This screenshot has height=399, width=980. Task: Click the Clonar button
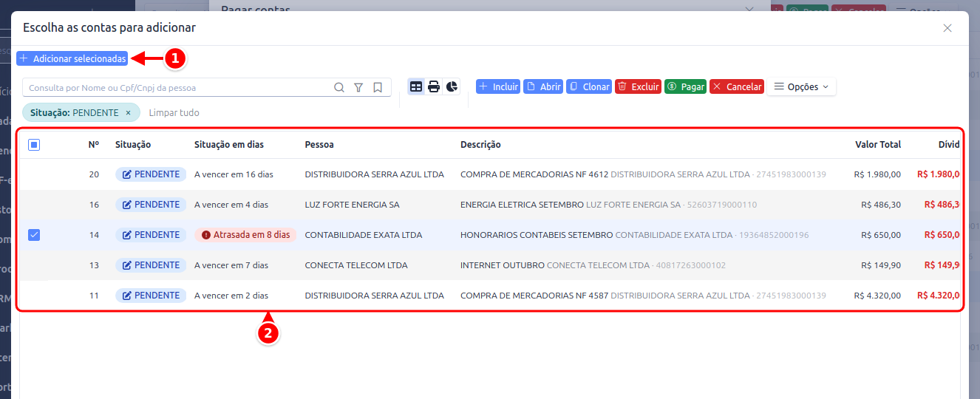click(589, 86)
